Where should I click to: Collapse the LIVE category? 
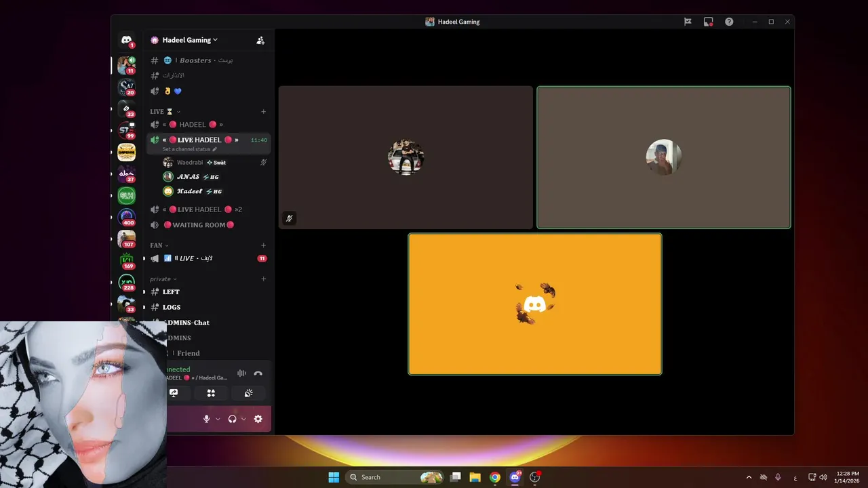165,111
